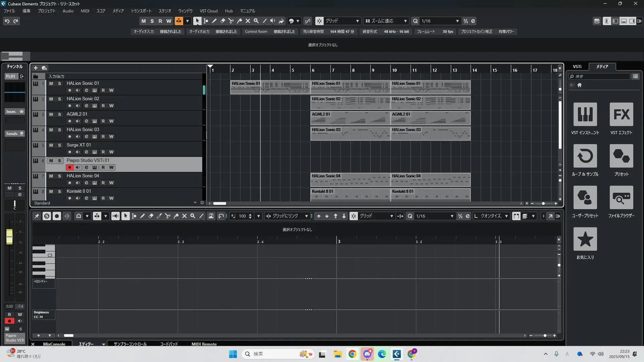Open the File Browser tile in Media rack
Screen dimensions: 644x362
(621, 198)
